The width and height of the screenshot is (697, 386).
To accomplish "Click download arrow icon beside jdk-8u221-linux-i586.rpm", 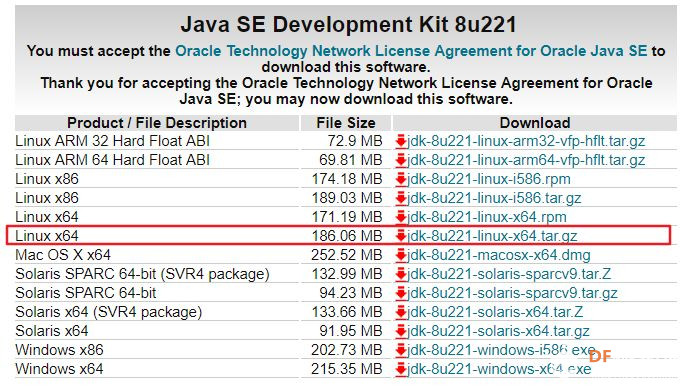I will pyautogui.click(x=401, y=179).
